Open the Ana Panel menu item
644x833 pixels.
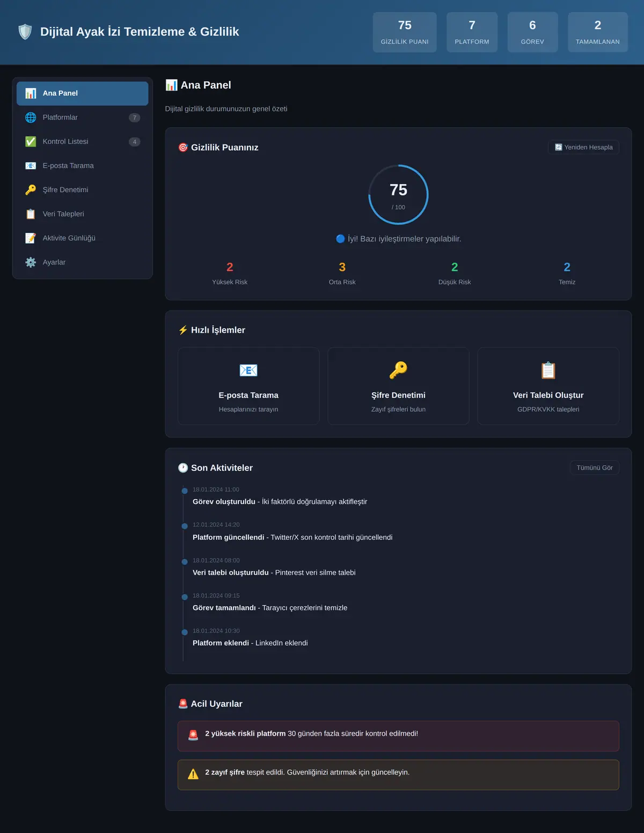pyautogui.click(x=83, y=93)
